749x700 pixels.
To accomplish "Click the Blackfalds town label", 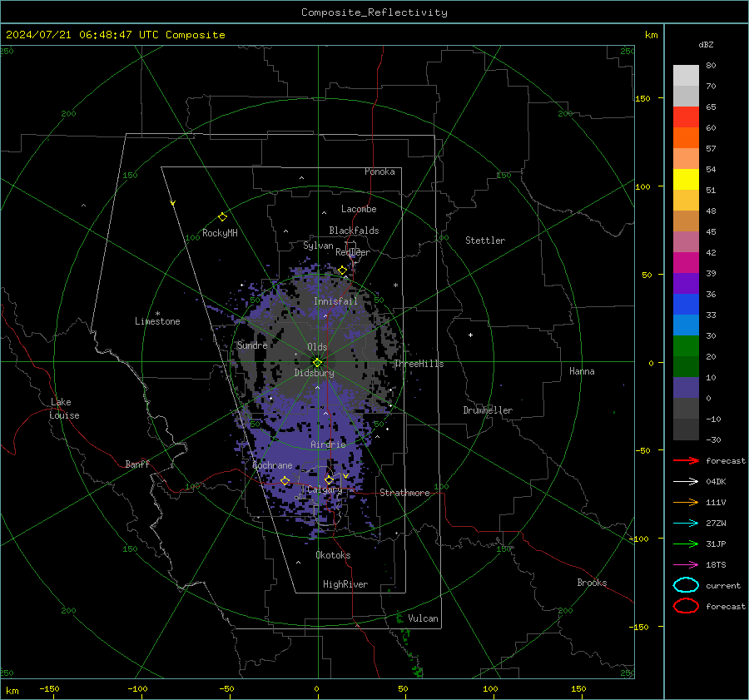I will (x=354, y=231).
